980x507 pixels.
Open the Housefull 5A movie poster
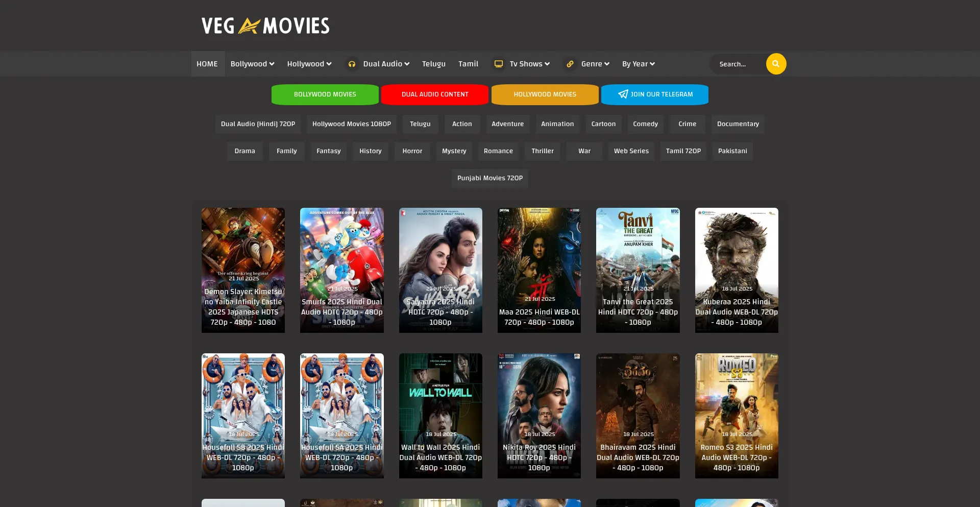tap(341, 416)
